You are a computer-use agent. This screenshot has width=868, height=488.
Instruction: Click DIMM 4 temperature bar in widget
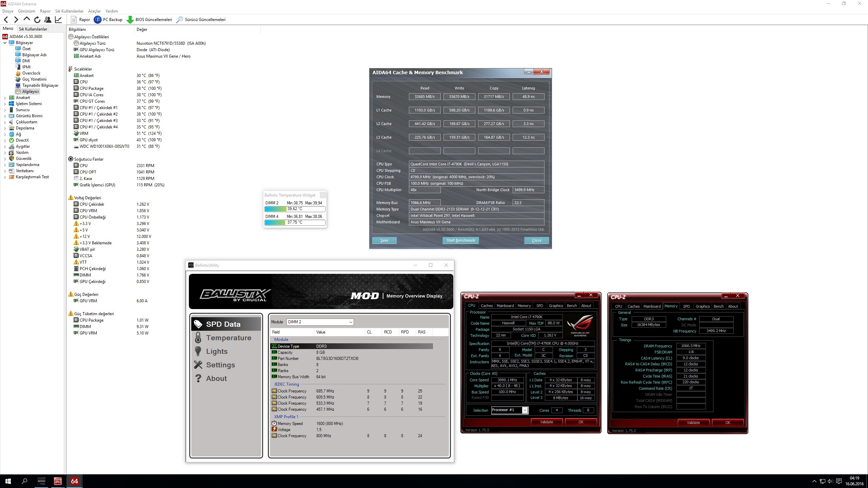[295, 223]
